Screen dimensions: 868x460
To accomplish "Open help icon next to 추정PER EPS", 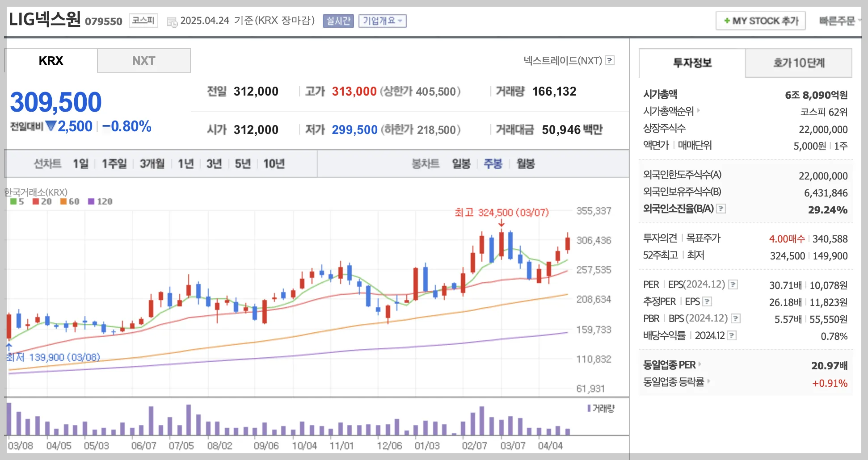I will [707, 301].
